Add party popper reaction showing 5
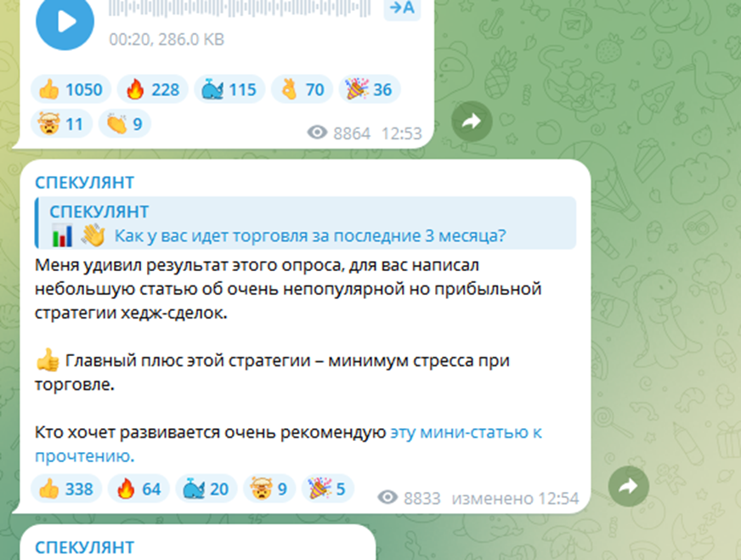Screen dimensions: 741x560 [327, 489]
